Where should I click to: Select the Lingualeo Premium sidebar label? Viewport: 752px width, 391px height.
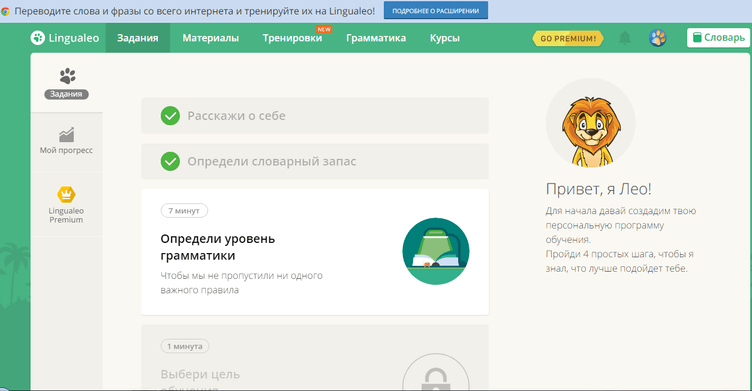66,215
